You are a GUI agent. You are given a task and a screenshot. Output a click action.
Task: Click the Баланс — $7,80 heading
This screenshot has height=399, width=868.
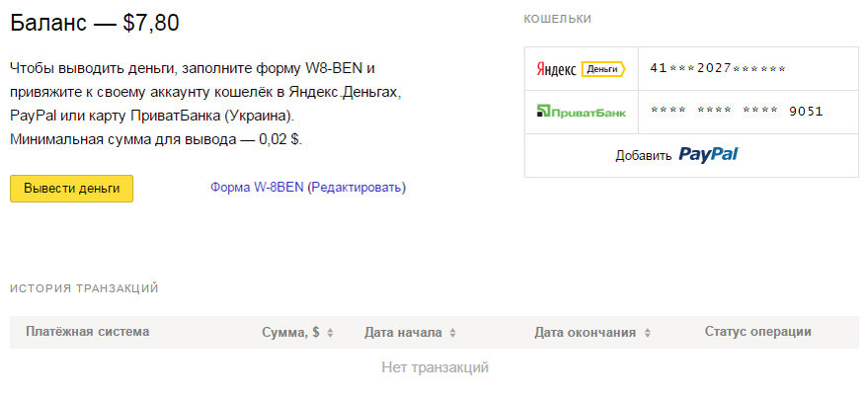[95, 23]
